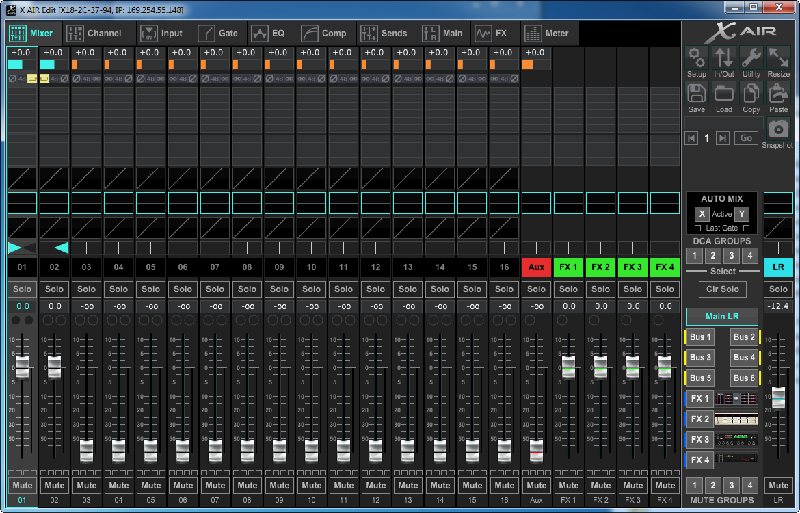Activate mute group 3
The height and width of the screenshot is (513, 800).
pos(731,485)
